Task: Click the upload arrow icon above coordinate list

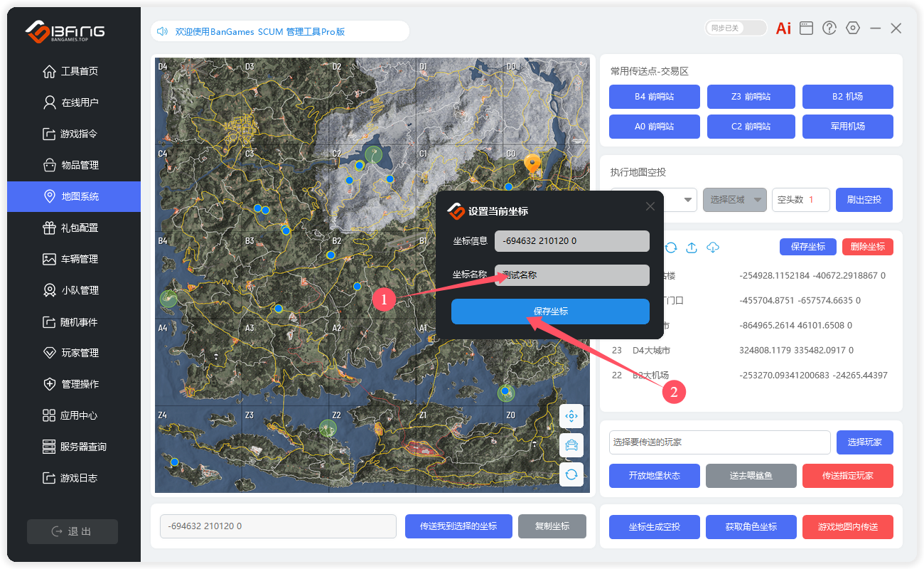Action: (691, 248)
